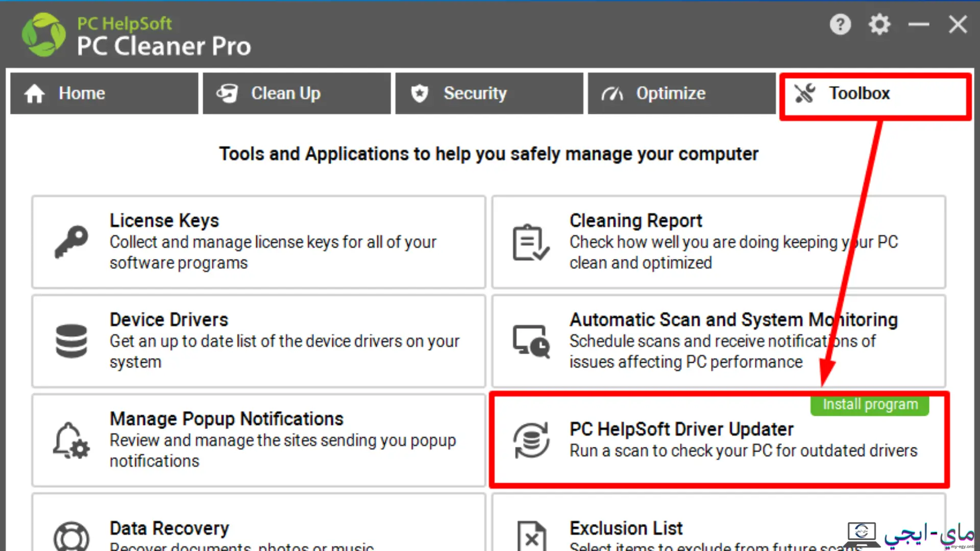Click 'Check how well you are doing' description
The image size is (980, 551).
point(733,253)
